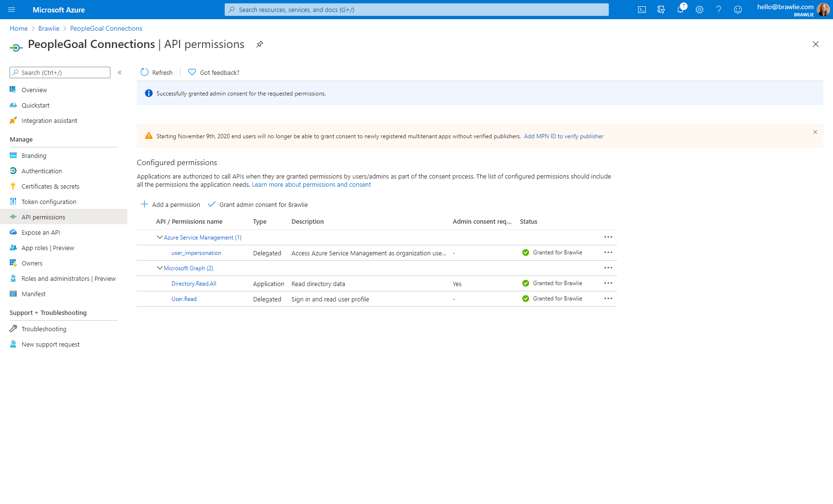Image resolution: width=833 pixels, height=504 pixels.
Task: Click the Type column header
Action: pyautogui.click(x=260, y=222)
